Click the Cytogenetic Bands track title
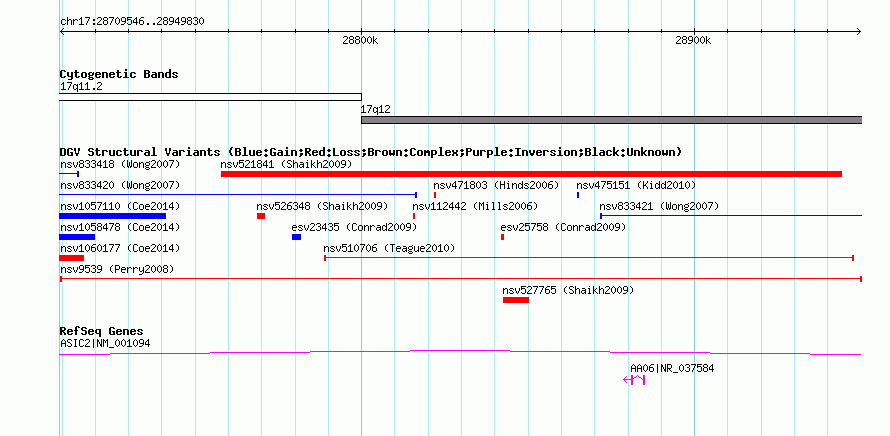 tap(119, 74)
